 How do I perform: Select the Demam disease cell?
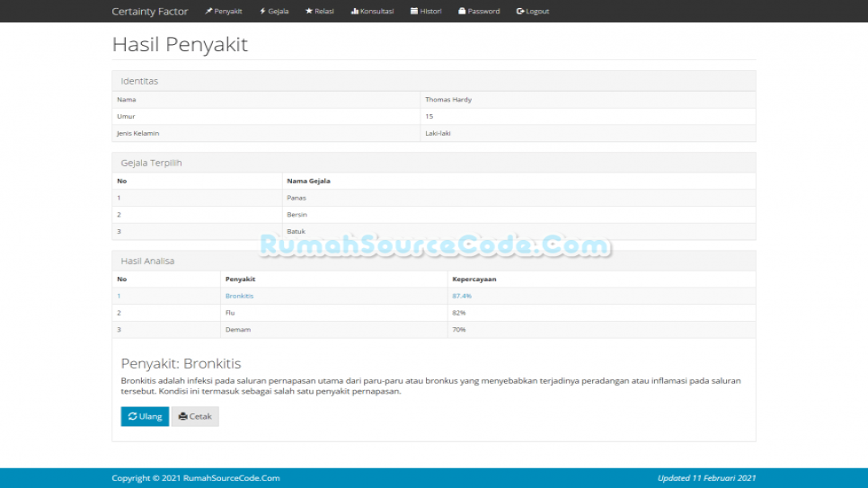click(333, 329)
